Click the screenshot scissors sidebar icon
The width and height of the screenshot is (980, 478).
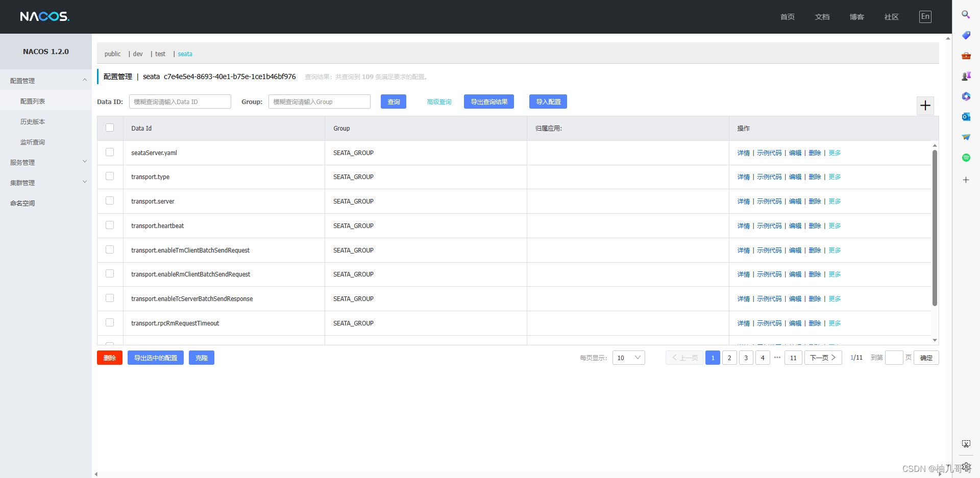[966, 444]
